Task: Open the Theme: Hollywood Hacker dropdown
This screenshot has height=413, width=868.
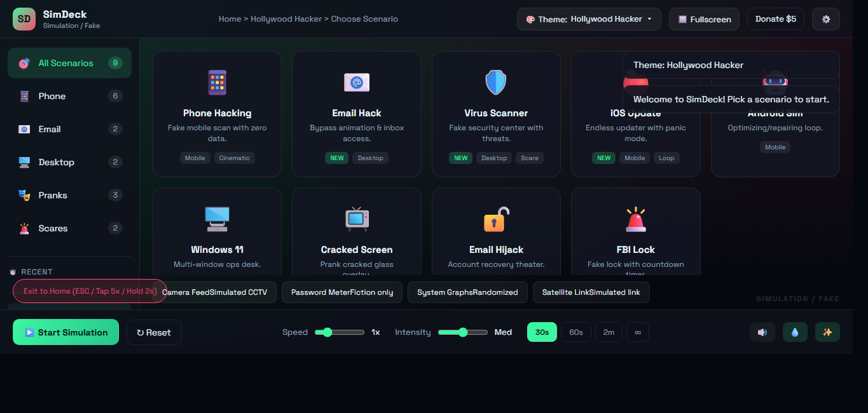Action: (x=588, y=18)
